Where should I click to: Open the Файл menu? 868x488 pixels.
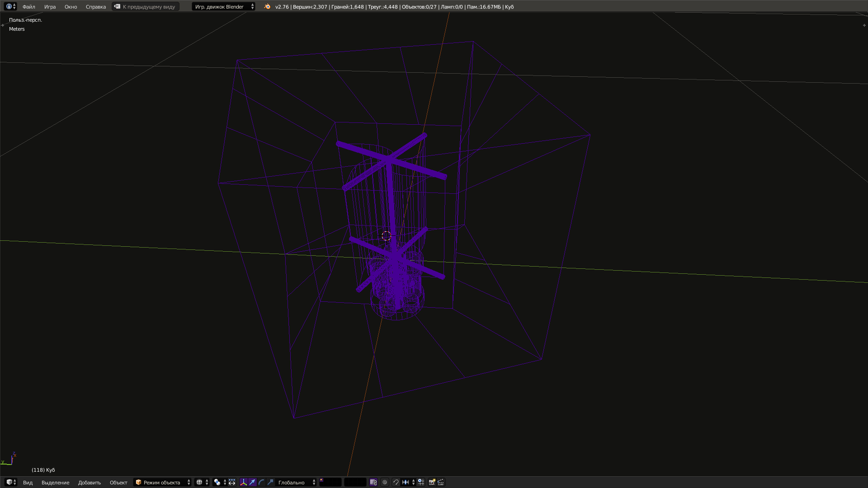tap(28, 7)
